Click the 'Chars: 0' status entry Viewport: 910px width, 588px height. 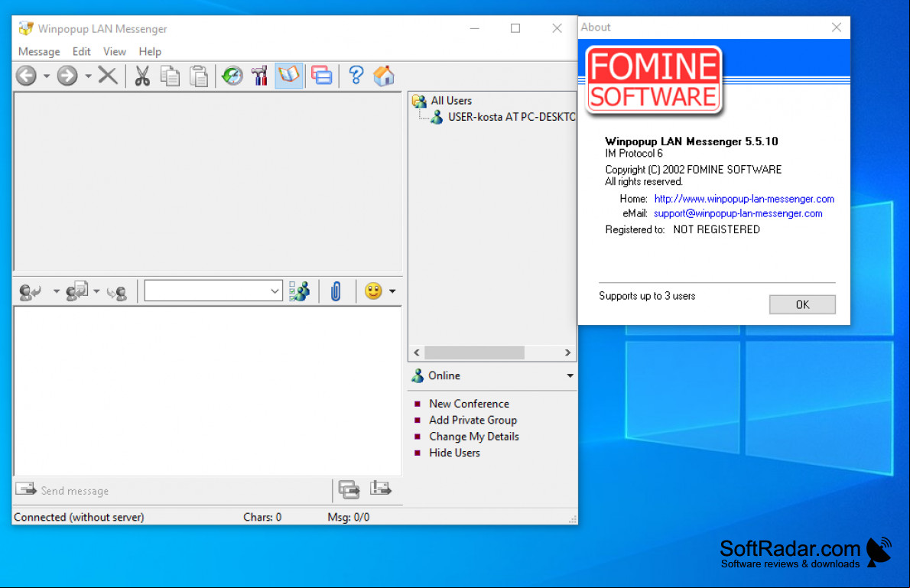pyautogui.click(x=262, y=517)
